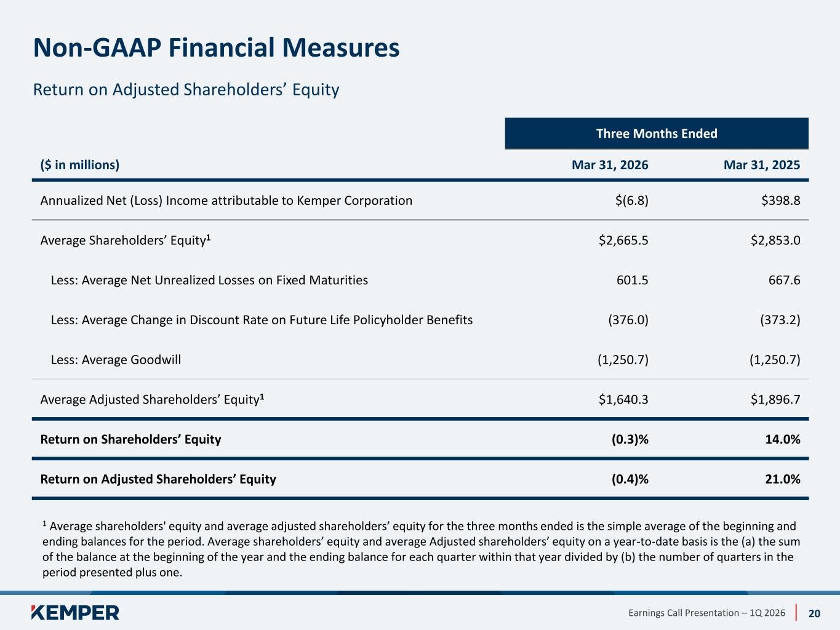Click the Annualized Net (Loss) Income row label
This screenshot has height=630, width=840.
[226, 201]
